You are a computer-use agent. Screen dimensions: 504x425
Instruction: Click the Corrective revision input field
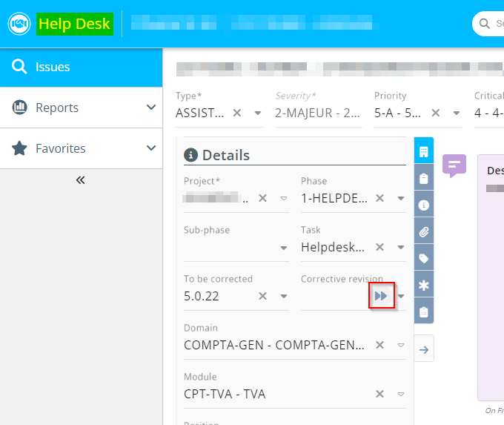coord(334,297)
